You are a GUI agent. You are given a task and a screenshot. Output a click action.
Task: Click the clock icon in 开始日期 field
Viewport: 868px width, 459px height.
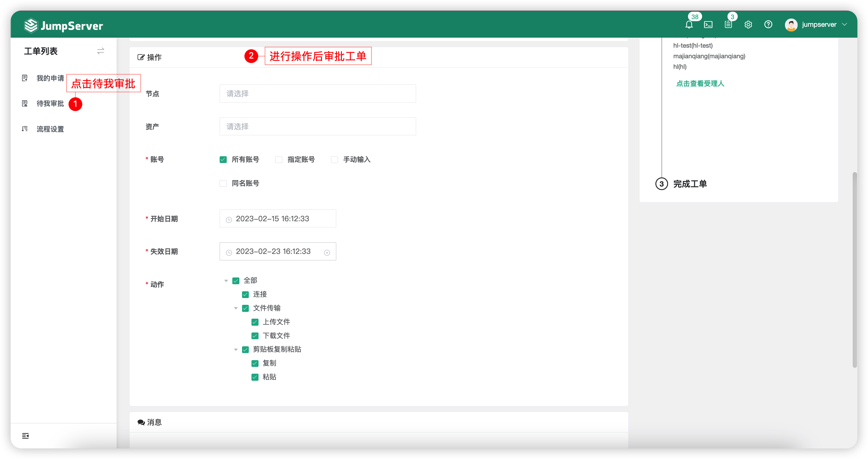(229, 219)
